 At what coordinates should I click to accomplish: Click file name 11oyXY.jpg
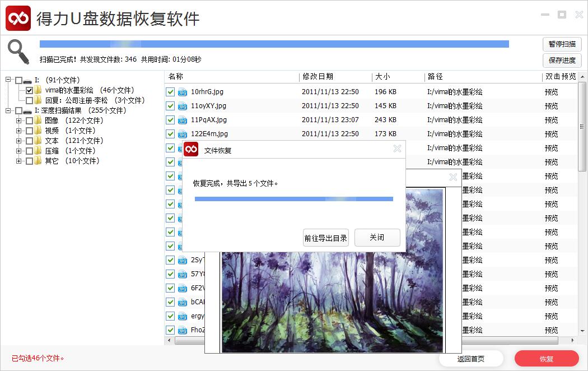(208, 106)
